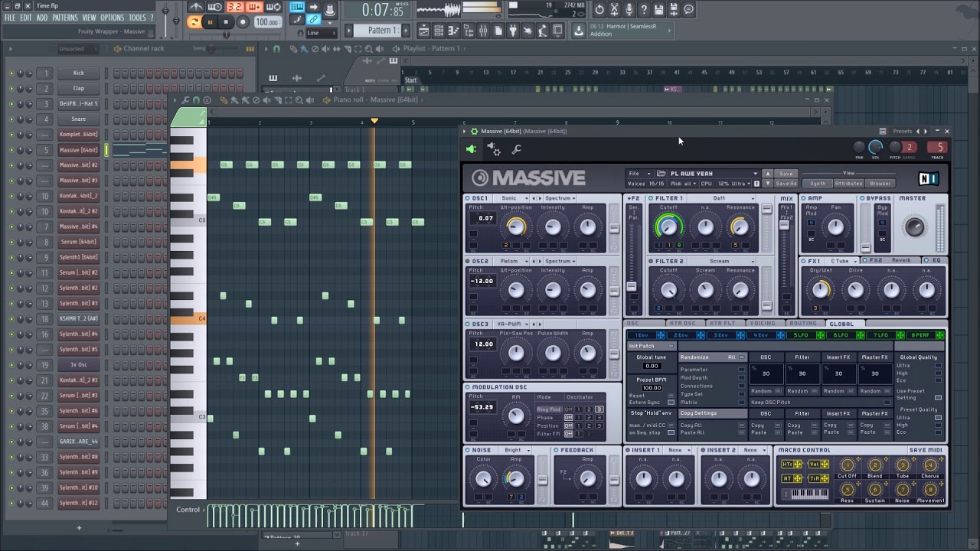Toggle FILTER 1 on/off indicator

(651, 198)
